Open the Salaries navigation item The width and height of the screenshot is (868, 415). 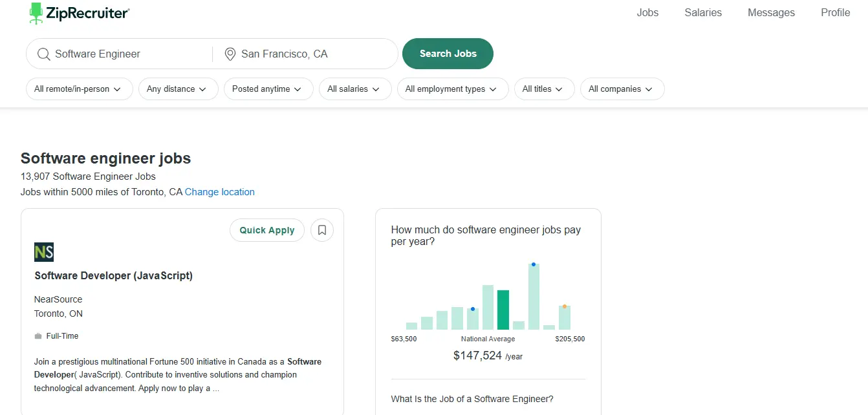tap(703, 12)
